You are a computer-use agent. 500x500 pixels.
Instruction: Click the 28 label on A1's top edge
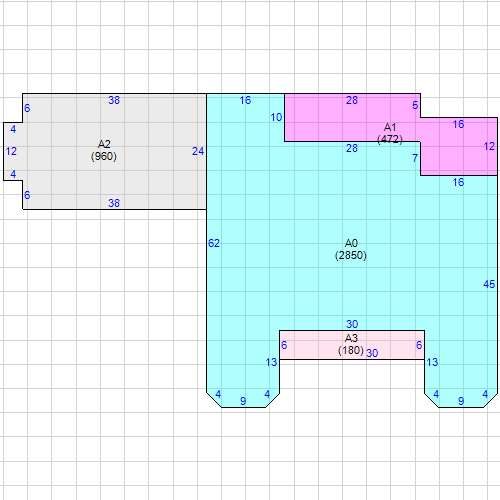[352, 100]
